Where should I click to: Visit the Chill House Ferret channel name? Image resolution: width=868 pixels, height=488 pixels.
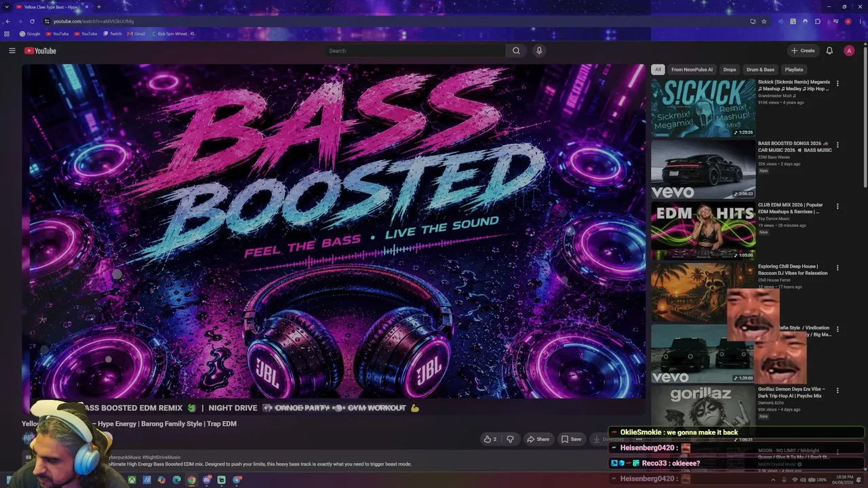(x=775, y=280)
